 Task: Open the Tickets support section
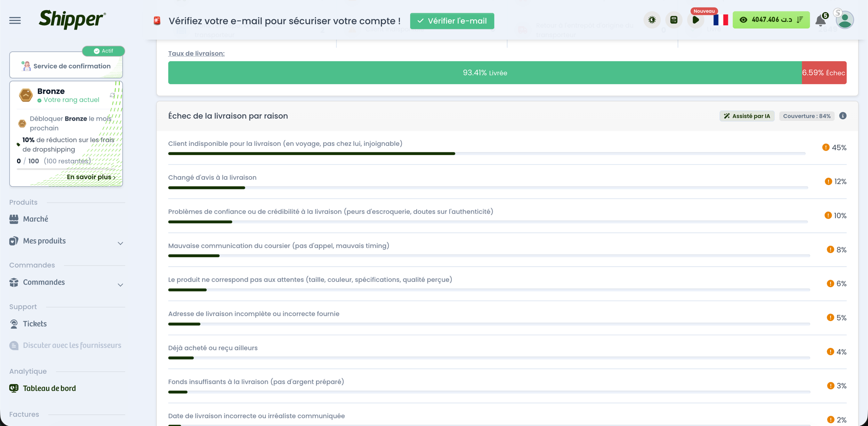point(35,324)
